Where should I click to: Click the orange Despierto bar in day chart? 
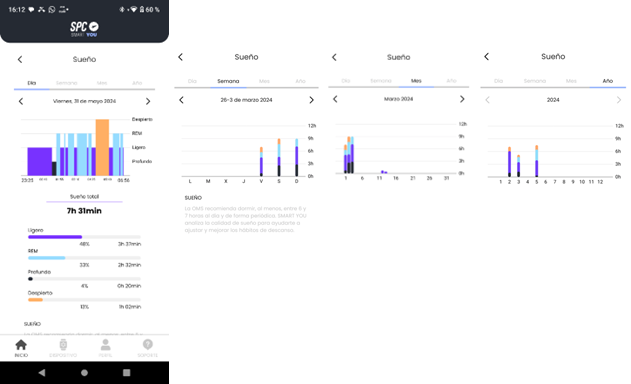pyautogui.click(x=102, y=147)
